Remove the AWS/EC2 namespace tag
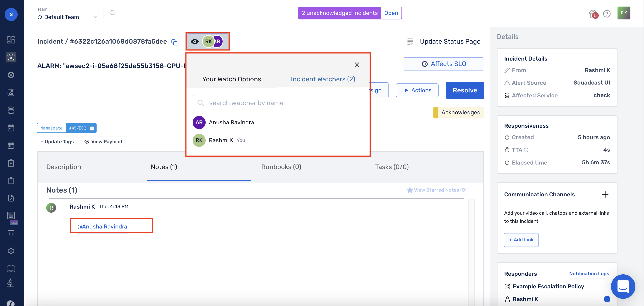The image size is (644, 306). [92, 128]
